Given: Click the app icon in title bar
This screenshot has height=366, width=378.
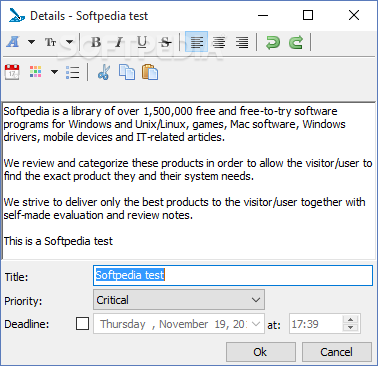Looking at the screenshot, I should tap(17, 15).
